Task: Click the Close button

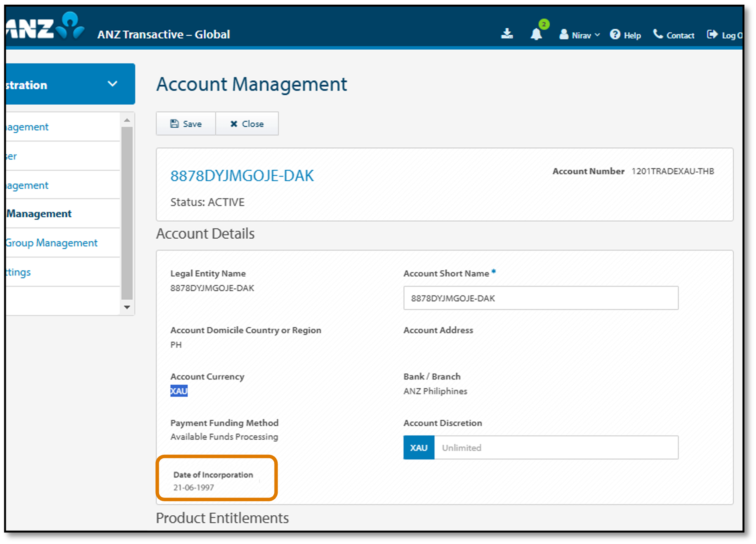Action: tap(247, 124)
